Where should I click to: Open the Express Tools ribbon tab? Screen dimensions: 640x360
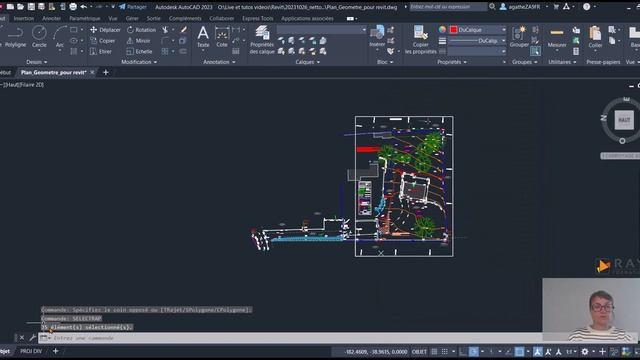pos(258,18)
